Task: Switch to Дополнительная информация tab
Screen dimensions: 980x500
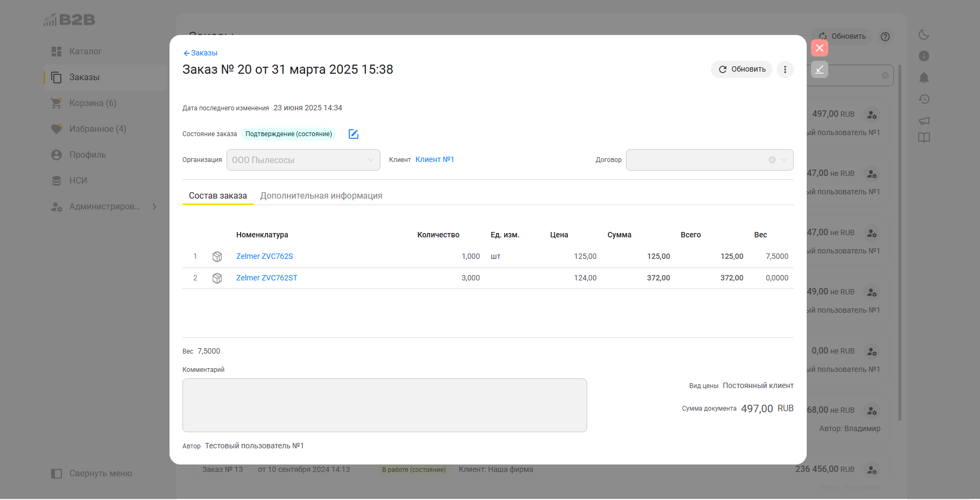Action: click(321, 196)
